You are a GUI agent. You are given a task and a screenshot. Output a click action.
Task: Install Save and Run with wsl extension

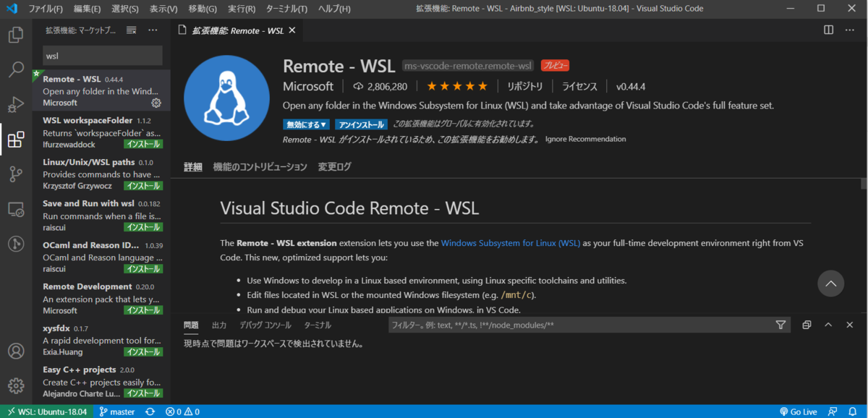142,227
